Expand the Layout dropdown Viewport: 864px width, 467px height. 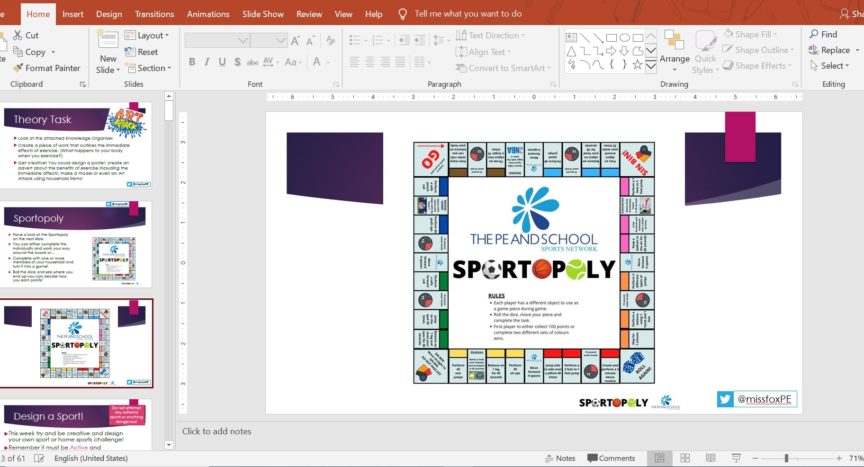[x=152, y=35]
